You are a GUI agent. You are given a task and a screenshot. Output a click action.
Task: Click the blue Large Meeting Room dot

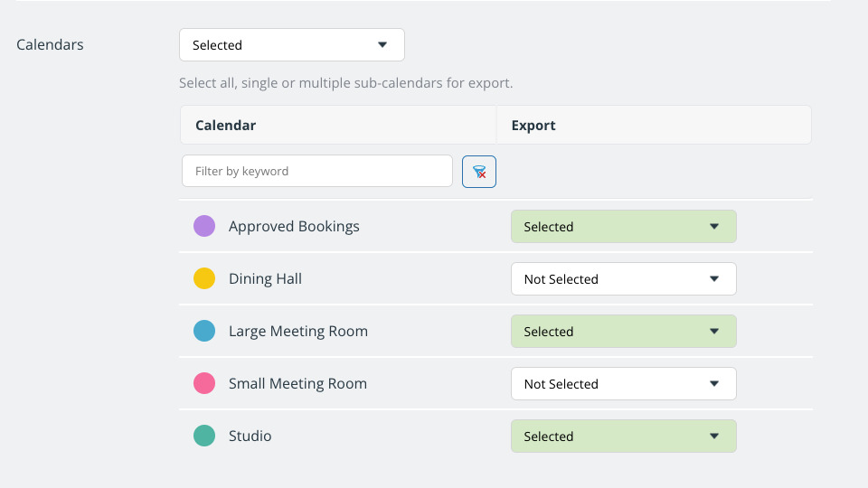204,331
